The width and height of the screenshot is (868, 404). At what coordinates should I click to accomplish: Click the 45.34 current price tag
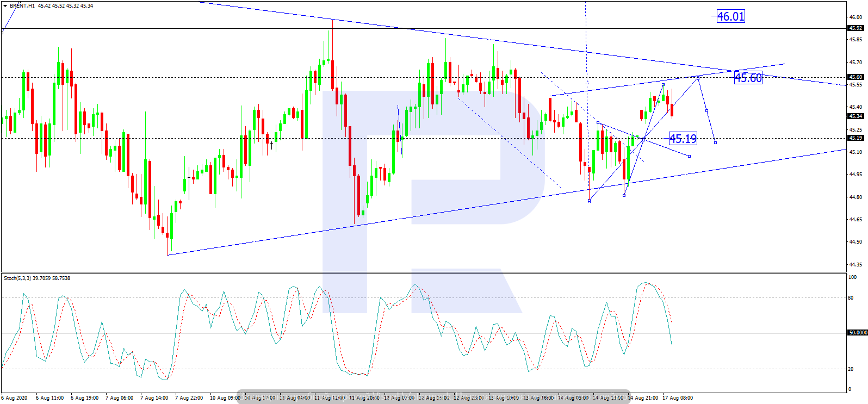tap(855, 116)
